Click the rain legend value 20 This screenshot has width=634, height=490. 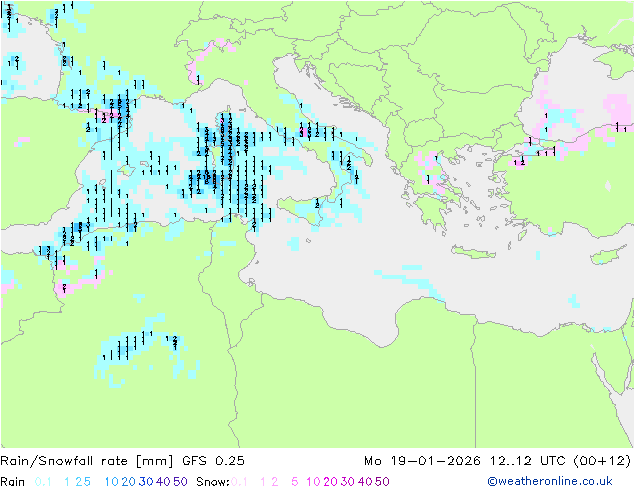tap(129, 482)
